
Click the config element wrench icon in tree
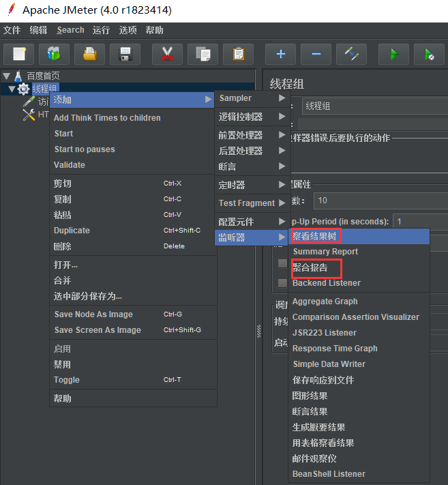(29, 115)
